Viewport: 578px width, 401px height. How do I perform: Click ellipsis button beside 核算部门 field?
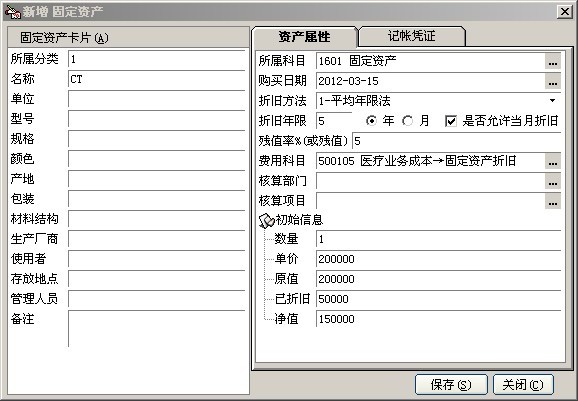pos(553,181)
